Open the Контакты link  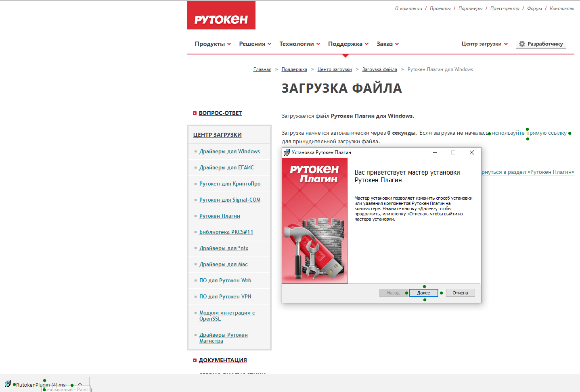(x=562, y=8)
